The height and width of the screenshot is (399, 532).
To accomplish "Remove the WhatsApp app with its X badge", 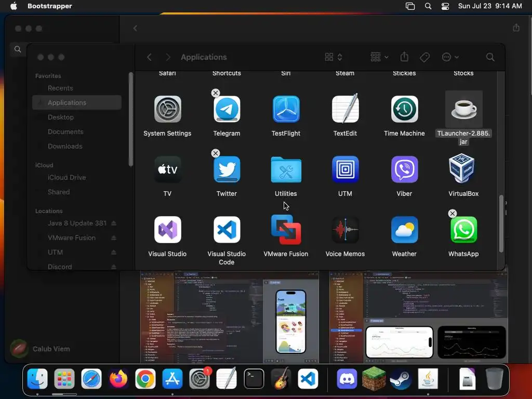I will tap(453, 214).
